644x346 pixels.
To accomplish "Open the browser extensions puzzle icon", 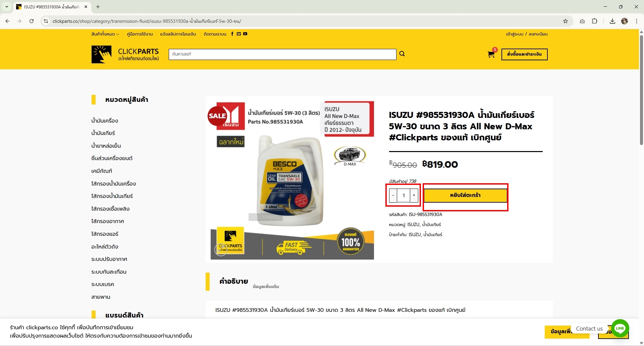I will [594, 21].
